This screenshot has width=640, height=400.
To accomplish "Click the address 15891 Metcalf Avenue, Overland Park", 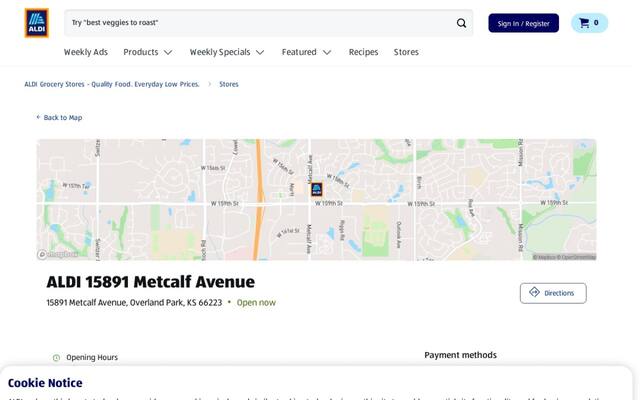I will [134, 302].
